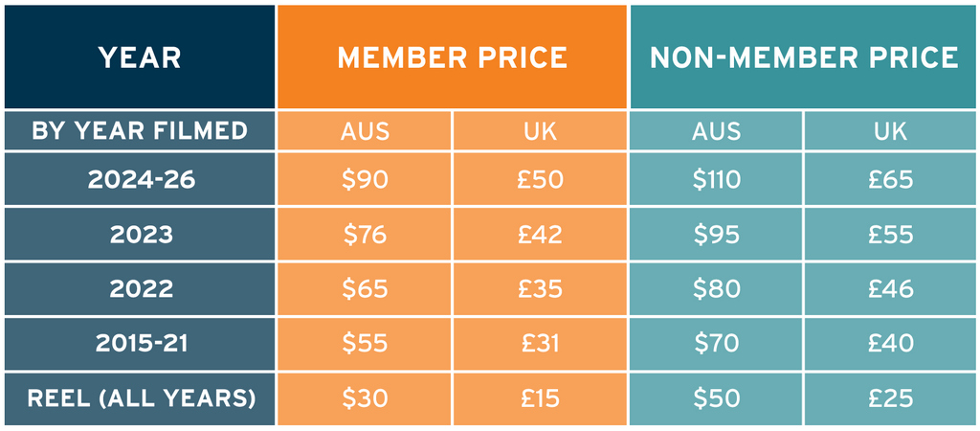
Task: Select the 2015-21 year row label
Action: 140,344
